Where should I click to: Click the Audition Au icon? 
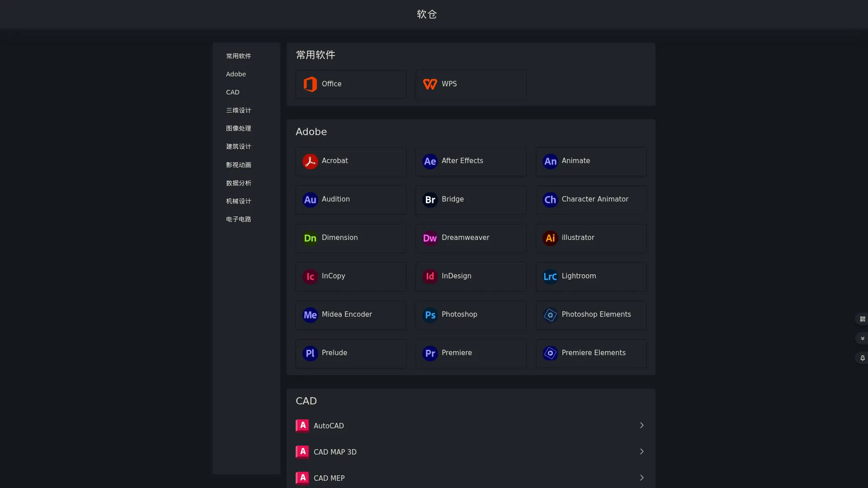(310, 200)
